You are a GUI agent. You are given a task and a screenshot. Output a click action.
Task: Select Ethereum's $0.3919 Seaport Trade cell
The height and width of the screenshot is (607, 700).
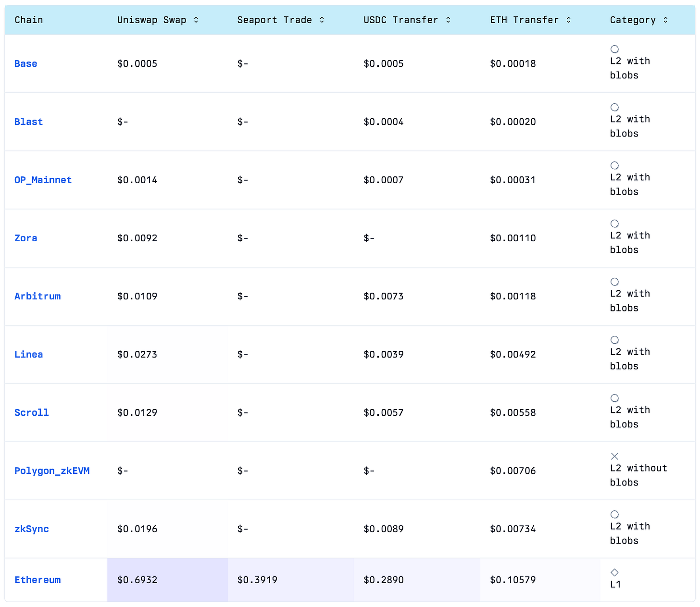tap(291, 580)
